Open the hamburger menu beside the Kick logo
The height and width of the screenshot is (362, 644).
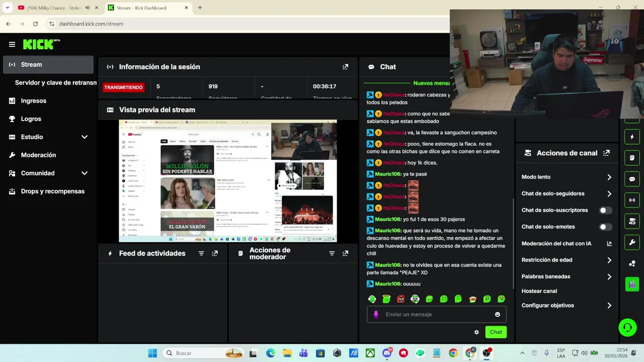(x=12, y=44)
